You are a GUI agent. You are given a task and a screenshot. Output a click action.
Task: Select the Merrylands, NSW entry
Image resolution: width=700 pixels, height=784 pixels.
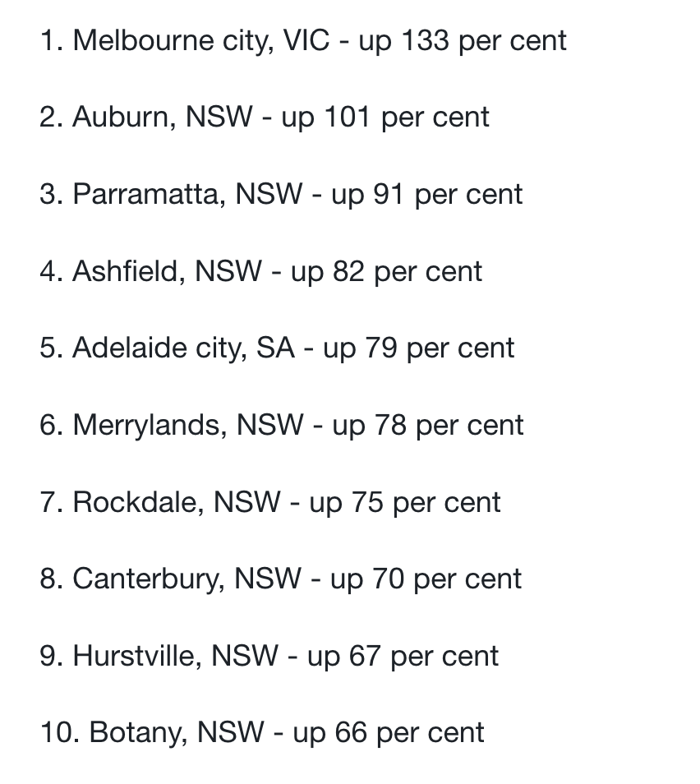[x=282, y=426]
